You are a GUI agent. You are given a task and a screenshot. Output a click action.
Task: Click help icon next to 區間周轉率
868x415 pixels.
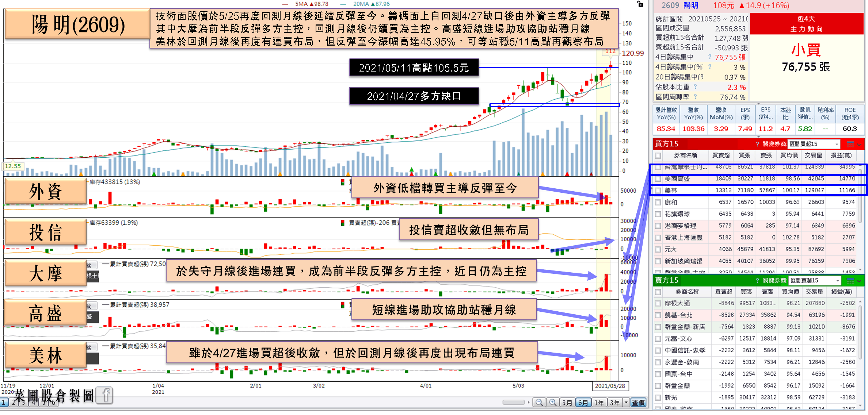point(695,97)
